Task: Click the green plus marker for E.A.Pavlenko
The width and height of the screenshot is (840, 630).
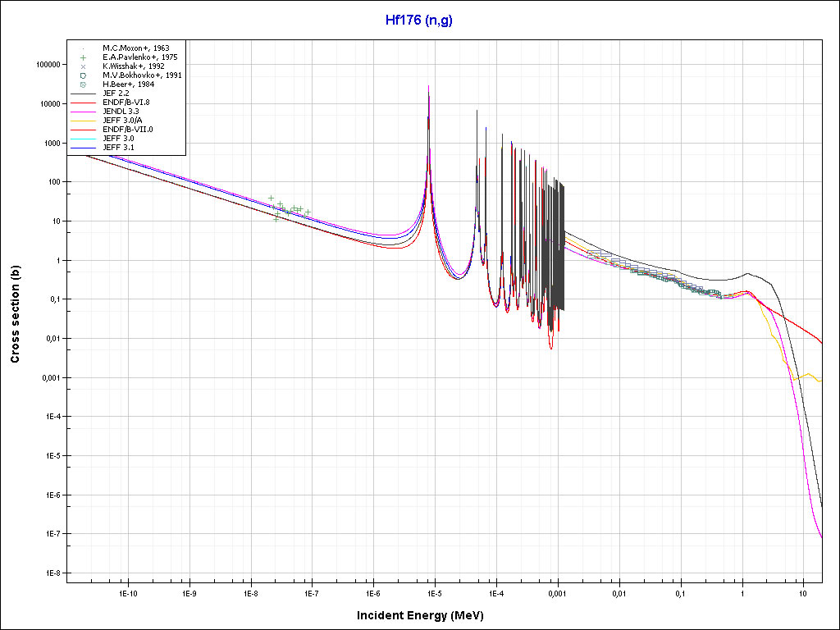Action: [83, 57]
